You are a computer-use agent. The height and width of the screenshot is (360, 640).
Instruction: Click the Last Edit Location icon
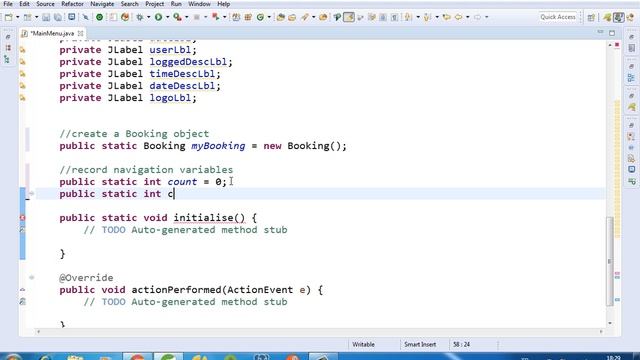[447, 17]
